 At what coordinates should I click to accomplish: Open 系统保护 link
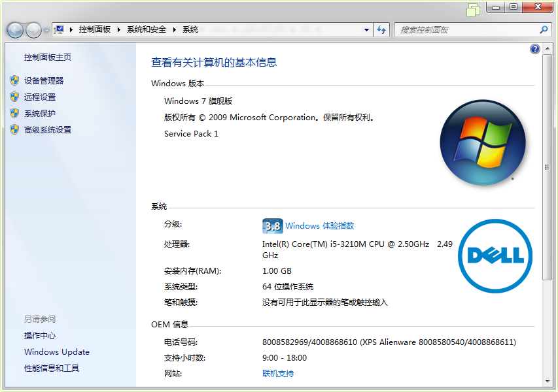tap(40, 114)
